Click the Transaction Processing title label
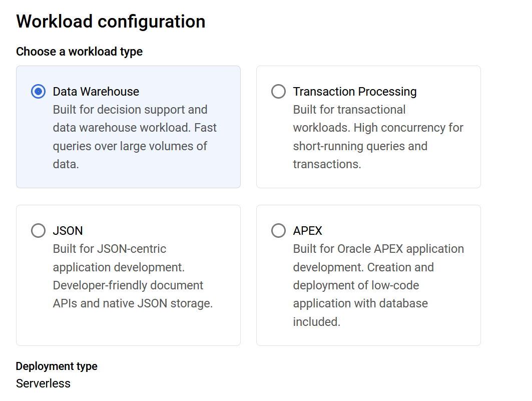 [x=355, y=92]
